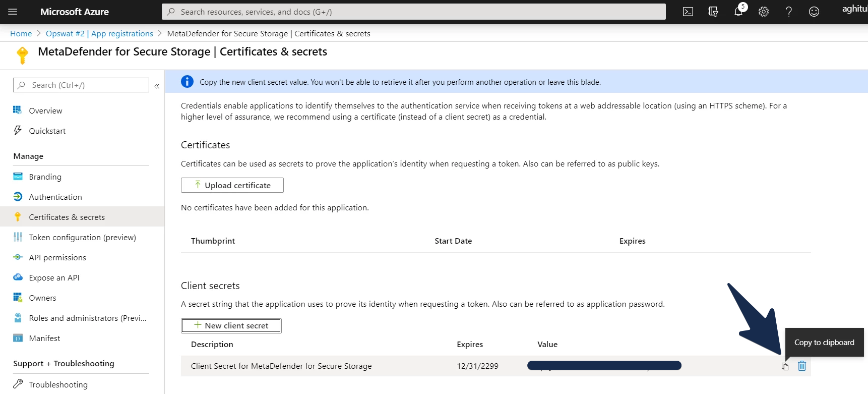Click certificates Expires column header
Image resolution: width=868 pixels, height=394 pixels.
tap(632, 241)
